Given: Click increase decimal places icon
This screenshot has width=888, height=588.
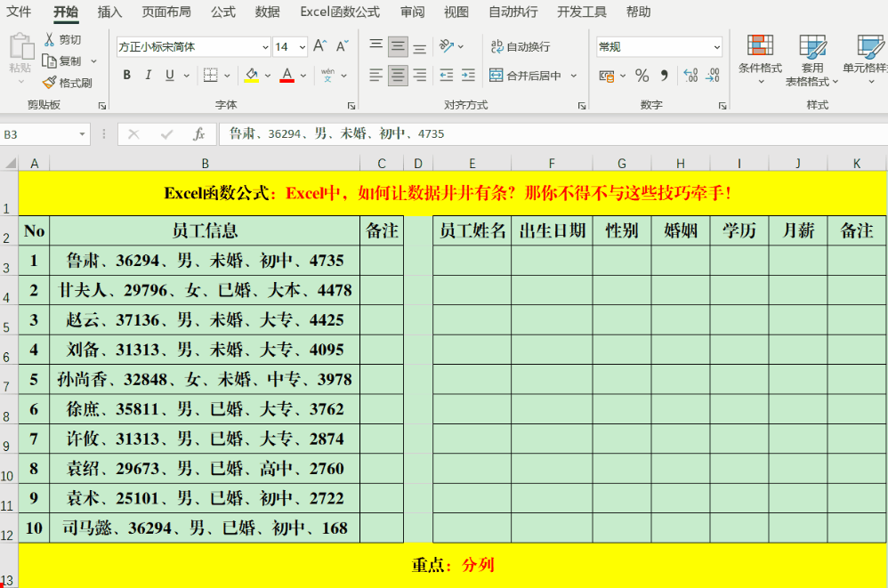Looking at the screenshot, I should [690, 76].
